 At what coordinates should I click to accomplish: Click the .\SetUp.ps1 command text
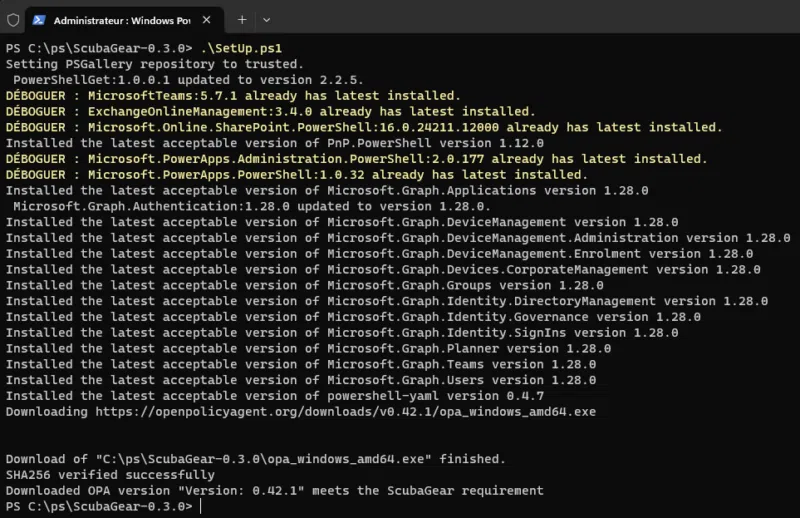point(241,48)
